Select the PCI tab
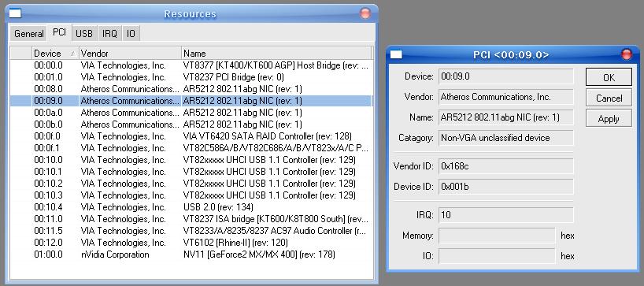644x286 pixels. pyautogui.click(x=60, y=32)
